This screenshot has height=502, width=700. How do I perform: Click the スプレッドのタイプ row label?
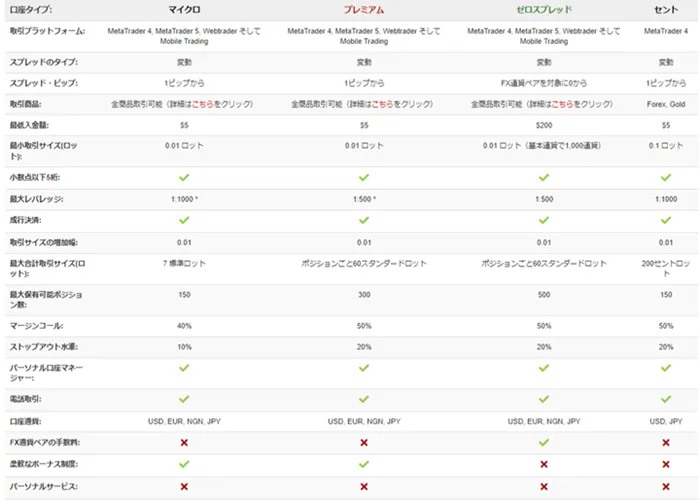pos(43,62)
